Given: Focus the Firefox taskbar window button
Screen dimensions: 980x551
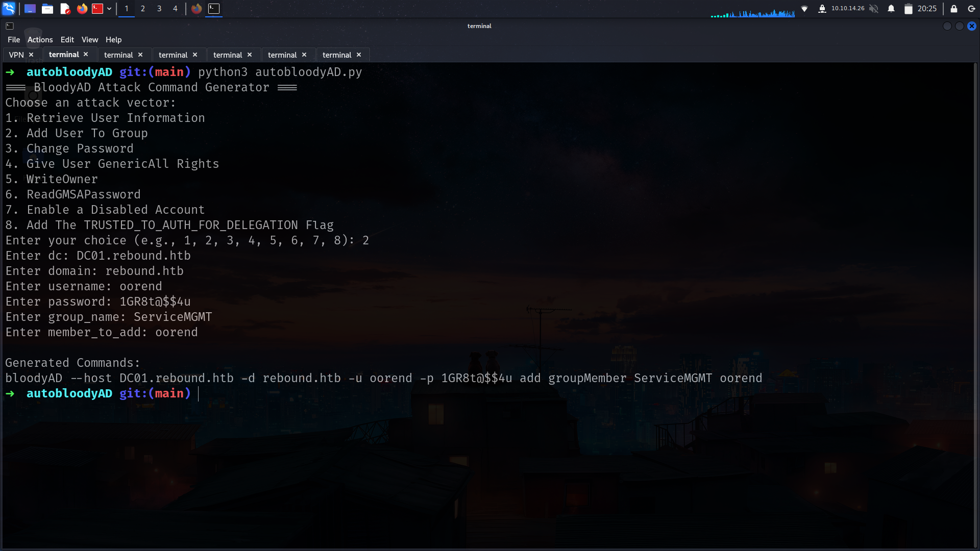Looking at the screenshot, I should [x=197, y=9].
